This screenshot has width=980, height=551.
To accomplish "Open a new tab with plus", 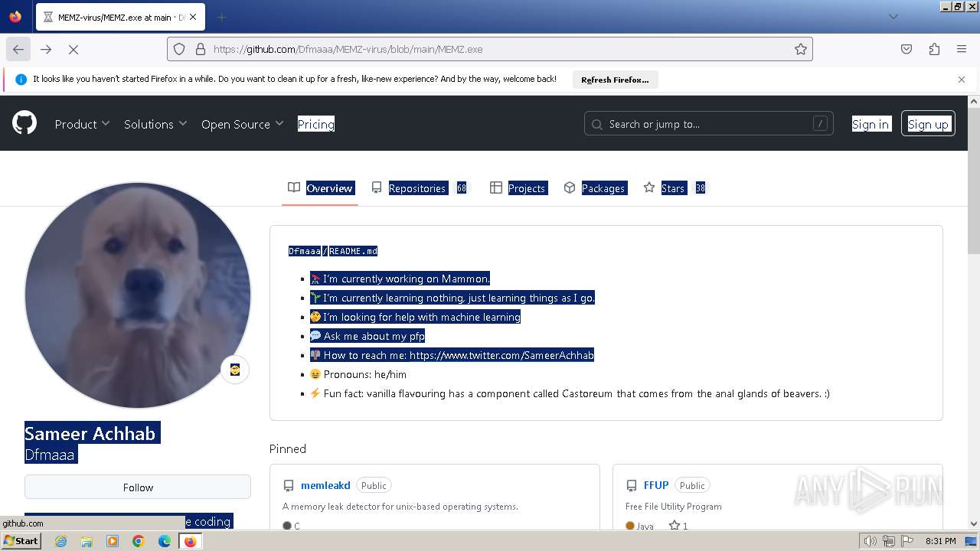I will point(221,17).
